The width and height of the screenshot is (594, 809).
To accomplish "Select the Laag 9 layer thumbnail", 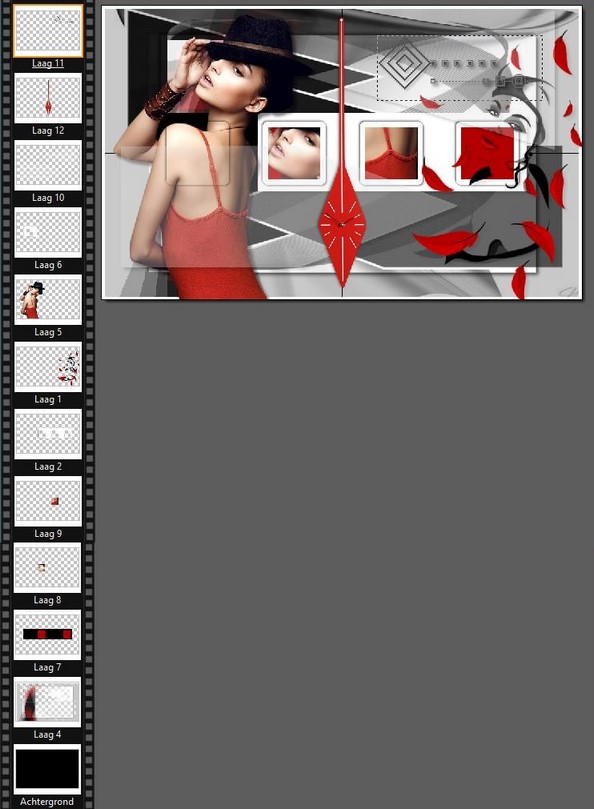I will [x=48, y=501].
